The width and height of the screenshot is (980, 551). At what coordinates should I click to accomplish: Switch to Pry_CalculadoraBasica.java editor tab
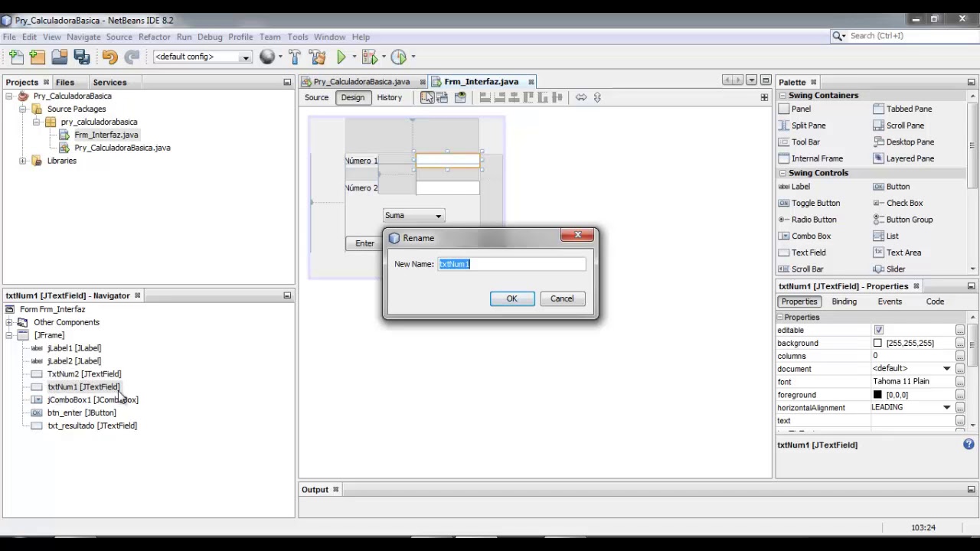pos(361,82)
